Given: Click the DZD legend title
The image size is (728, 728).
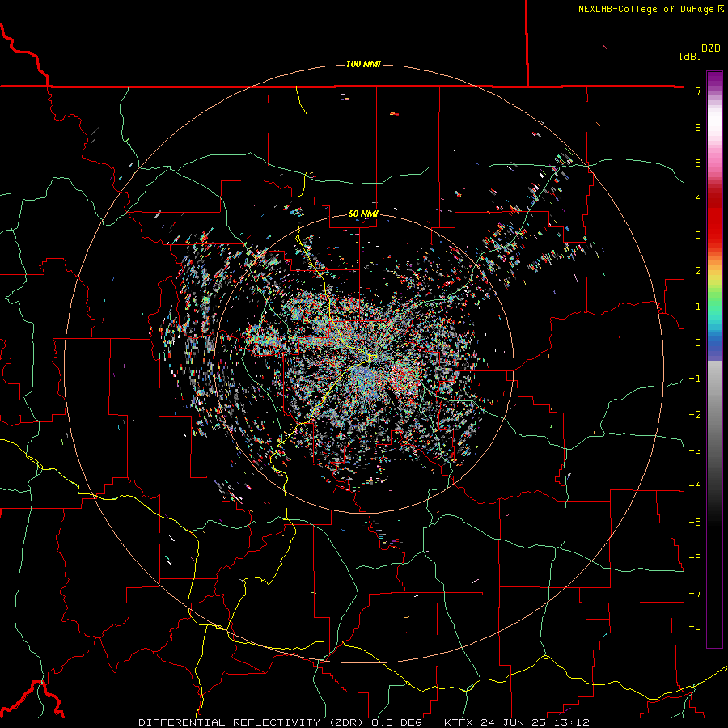Looking at the screenshot, I should tap(710, 49).
